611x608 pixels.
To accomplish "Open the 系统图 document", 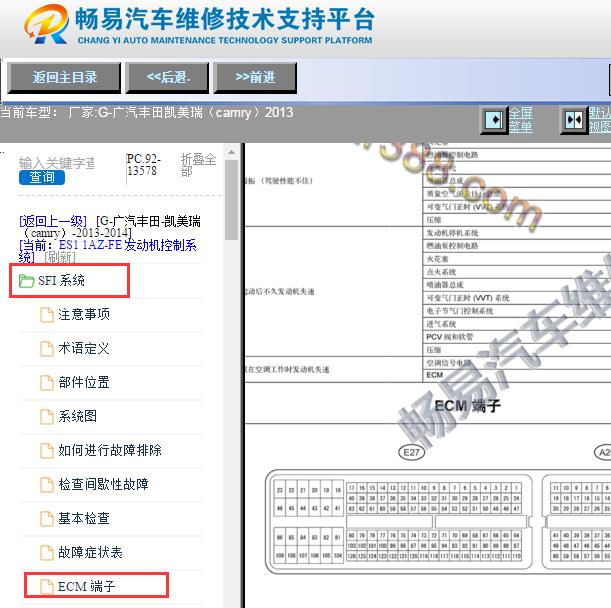I will coord(78,416).
